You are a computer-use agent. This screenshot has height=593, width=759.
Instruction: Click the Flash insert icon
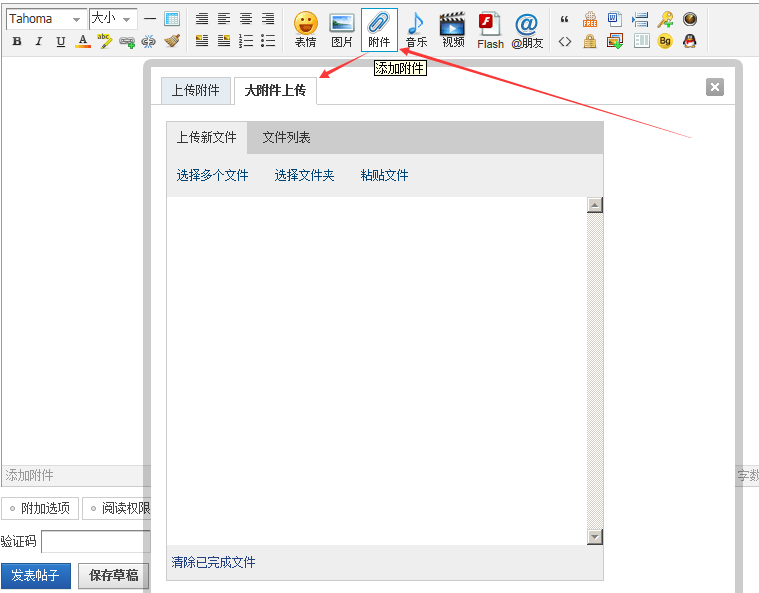click(x=490, y=30)
